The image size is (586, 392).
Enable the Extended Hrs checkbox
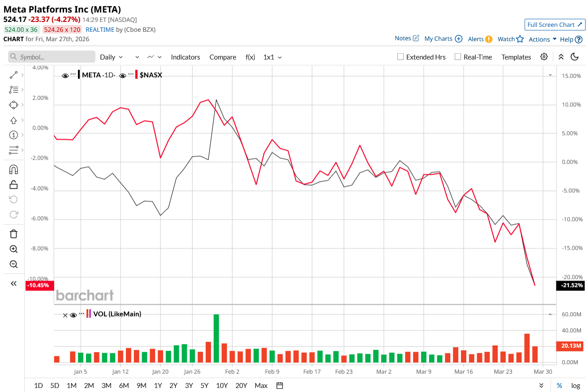click(401, 57)
